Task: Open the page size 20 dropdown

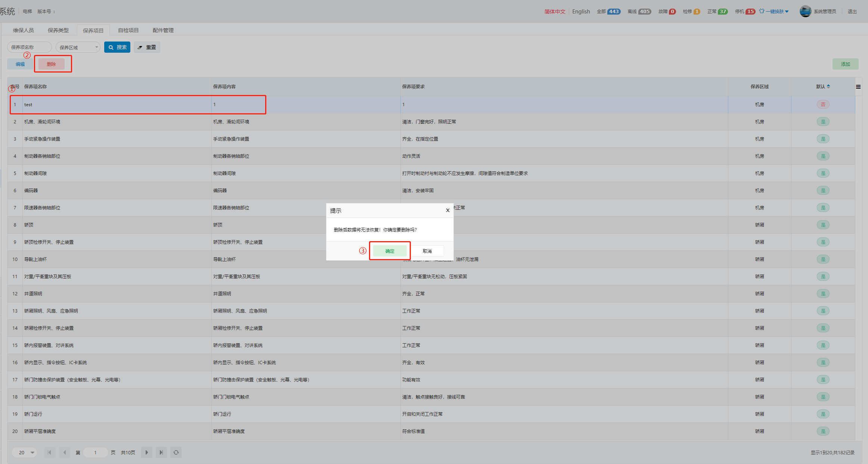Action: tap(25, 452)
